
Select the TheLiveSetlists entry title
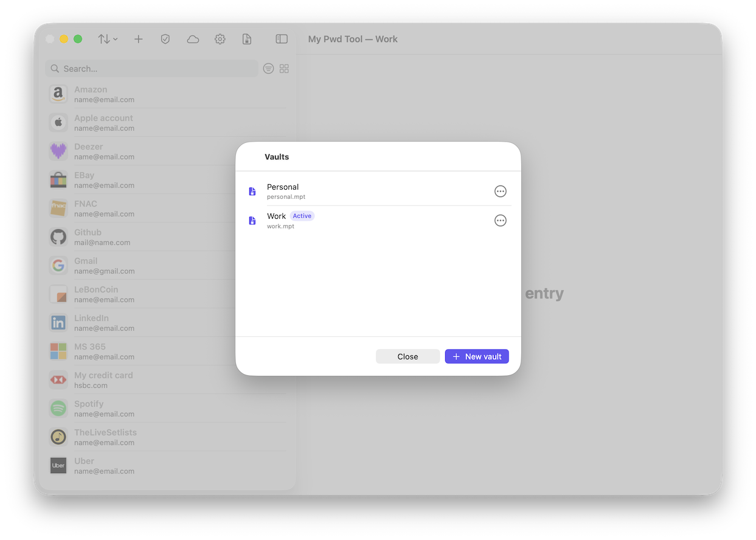(105, 432)
